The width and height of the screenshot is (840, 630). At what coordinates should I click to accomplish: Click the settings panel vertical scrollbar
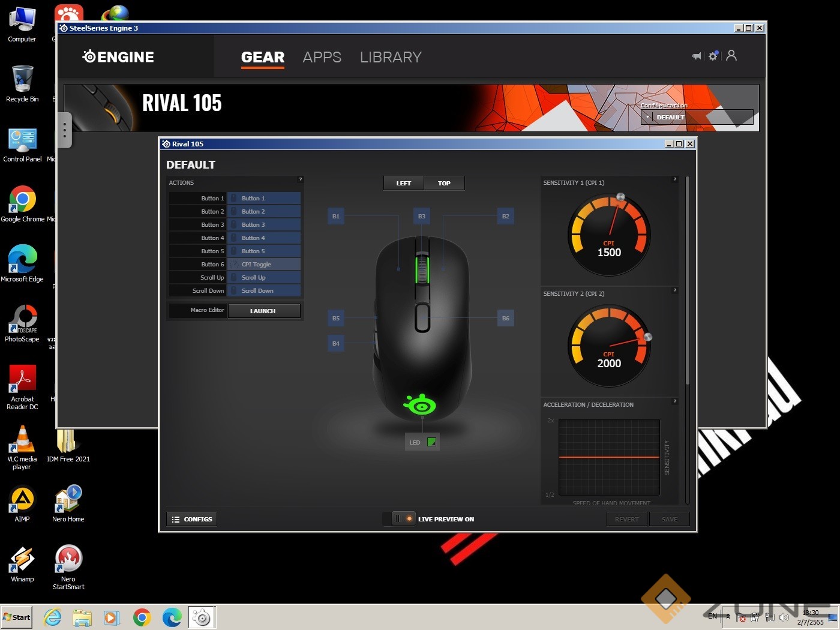click(x=687, y=281)
